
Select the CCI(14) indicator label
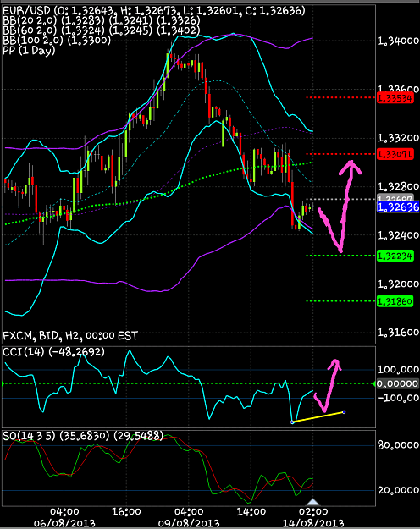coord(53,352)
